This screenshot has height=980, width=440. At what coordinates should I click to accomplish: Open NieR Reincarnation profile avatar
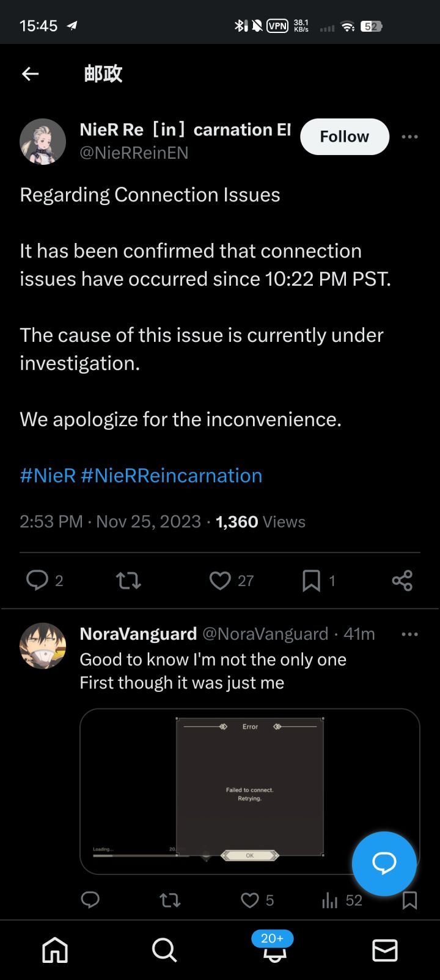(x=43, y=142)
